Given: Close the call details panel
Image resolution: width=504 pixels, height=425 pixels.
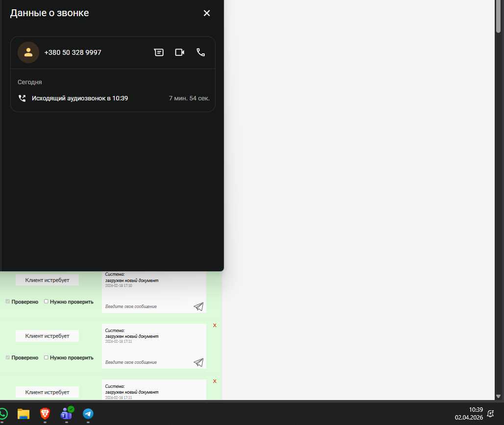Looking at the screenshot, I should [x=207, y=13].
